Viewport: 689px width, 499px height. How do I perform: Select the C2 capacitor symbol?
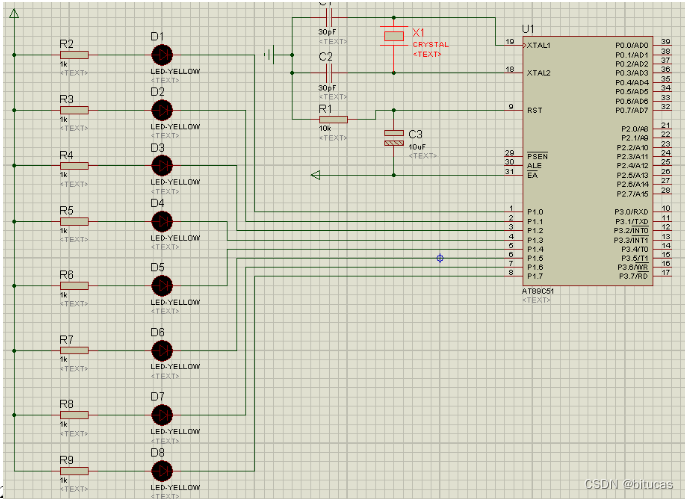pos(329,72)
